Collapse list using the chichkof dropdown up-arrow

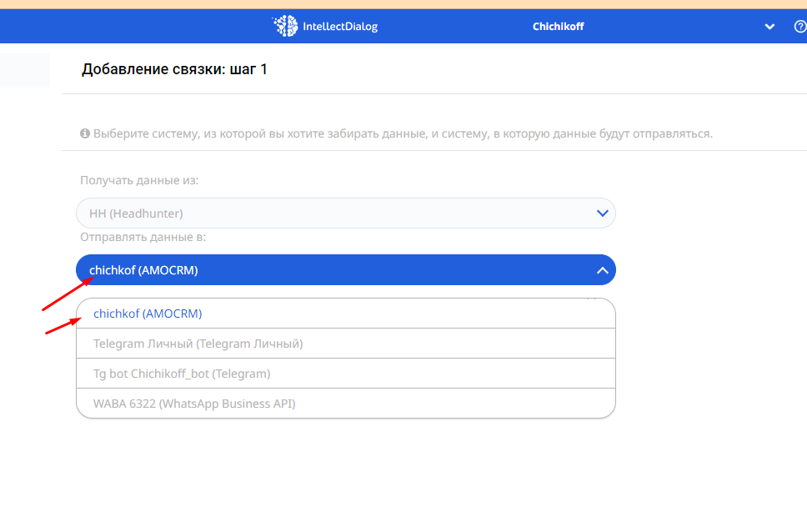tap(602, 270)
